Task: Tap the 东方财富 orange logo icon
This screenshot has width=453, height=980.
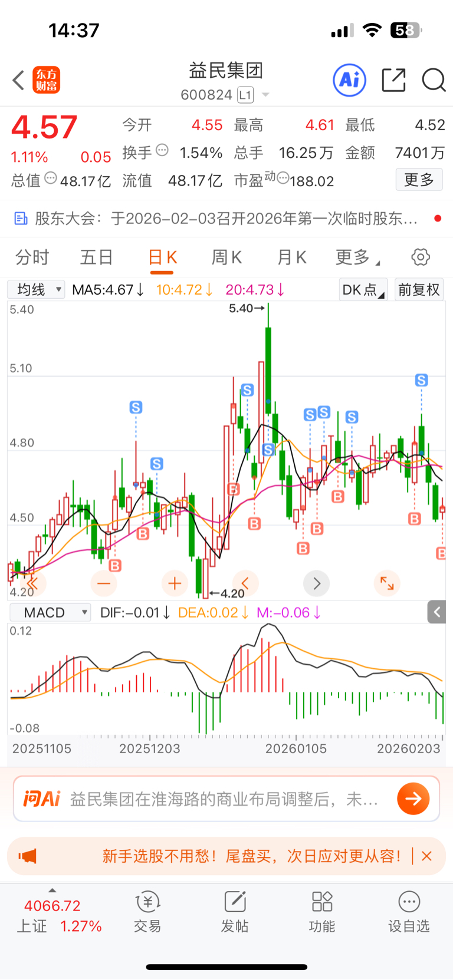Action: click(x=47, y=80)
